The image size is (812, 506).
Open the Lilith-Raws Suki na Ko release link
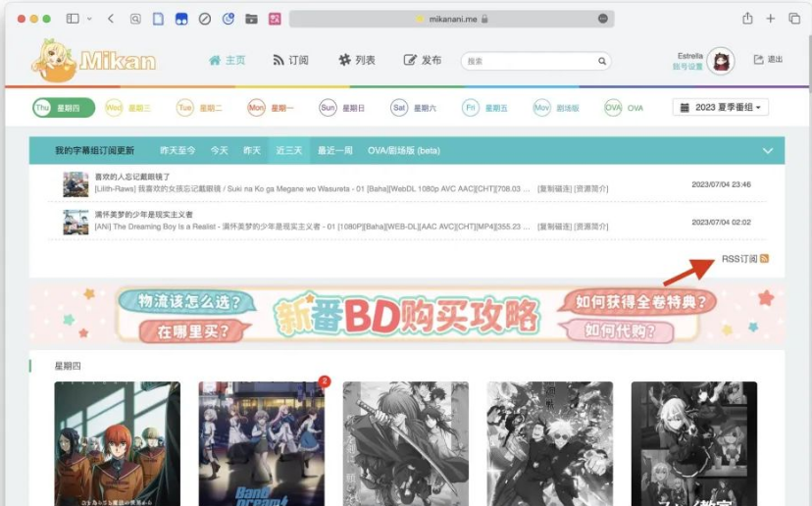312,189
